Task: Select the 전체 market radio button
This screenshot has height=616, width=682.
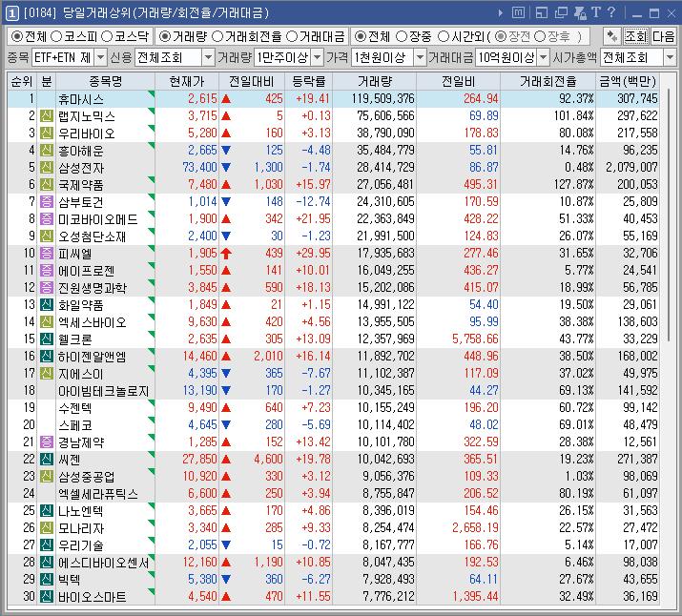Action: [16, 36]
